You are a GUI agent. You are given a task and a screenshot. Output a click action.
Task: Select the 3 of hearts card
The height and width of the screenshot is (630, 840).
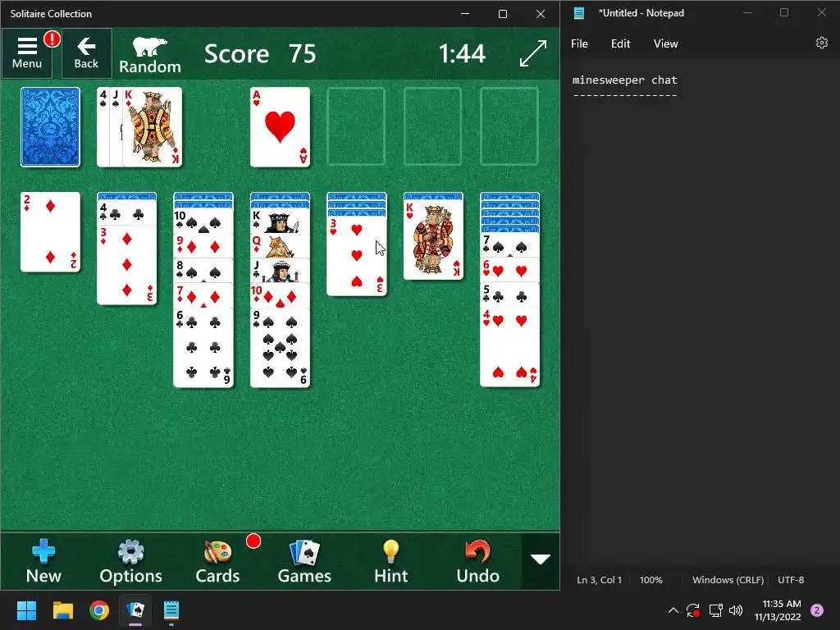pyautogui.click(x=357, y=256)
